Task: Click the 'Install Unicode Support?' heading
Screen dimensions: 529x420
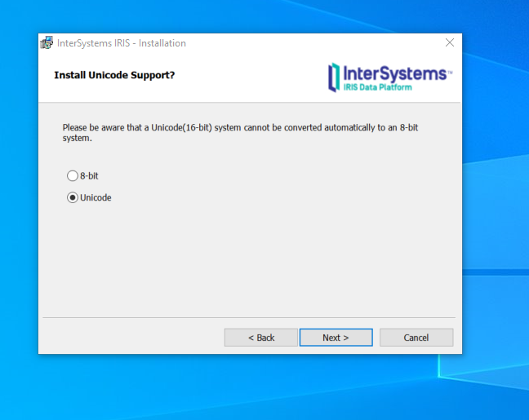Action: [x=114, y=75]
